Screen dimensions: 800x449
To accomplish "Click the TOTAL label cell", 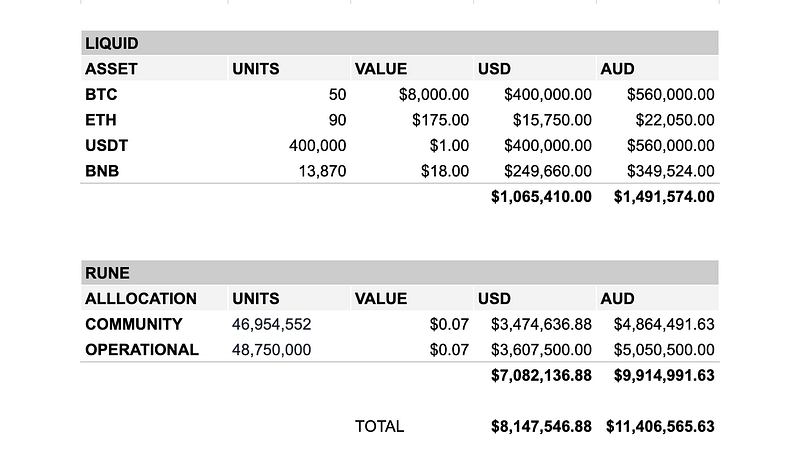I will 379,427.
